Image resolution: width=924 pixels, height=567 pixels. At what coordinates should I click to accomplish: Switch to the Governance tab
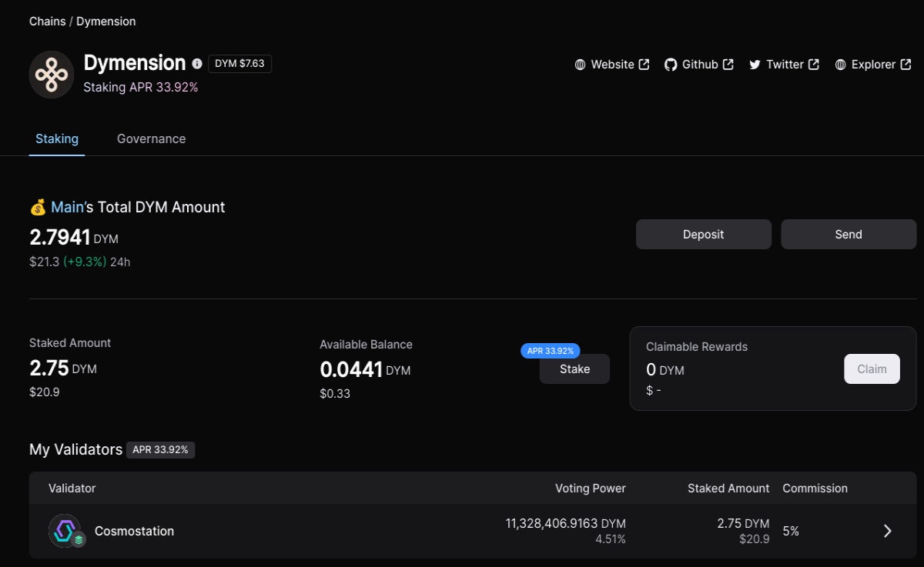point(151,138)
